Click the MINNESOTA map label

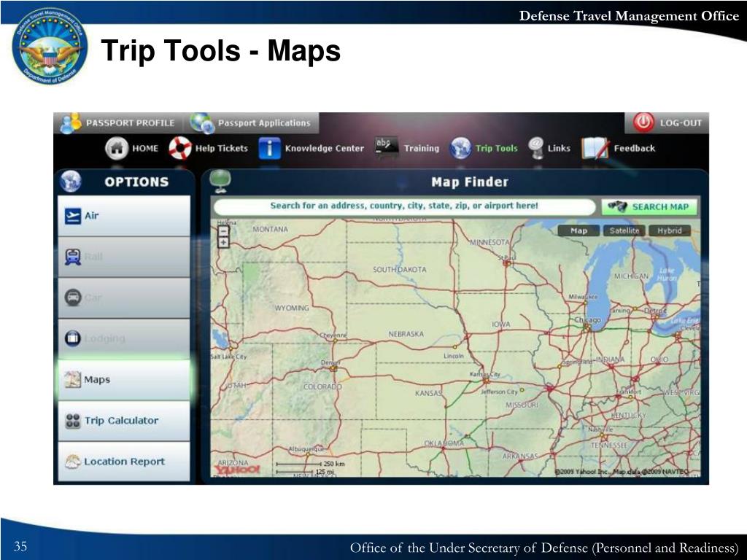[489, 242]
